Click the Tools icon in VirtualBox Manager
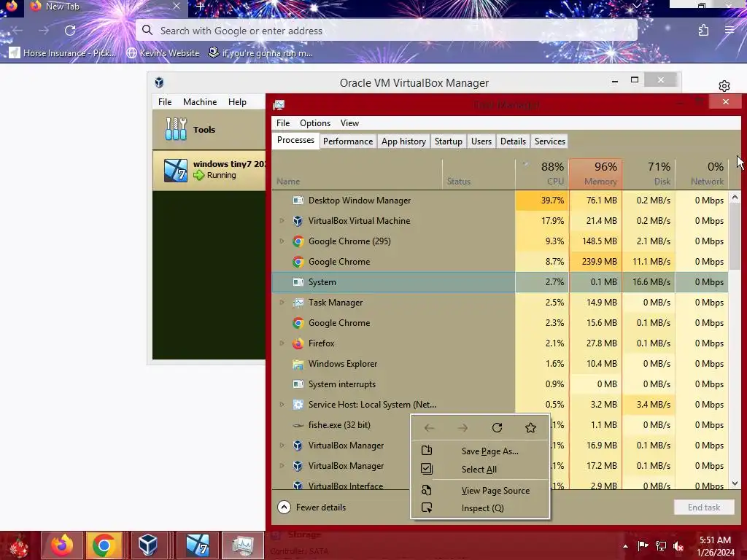747x560 pixels. (x=176, y=129)
